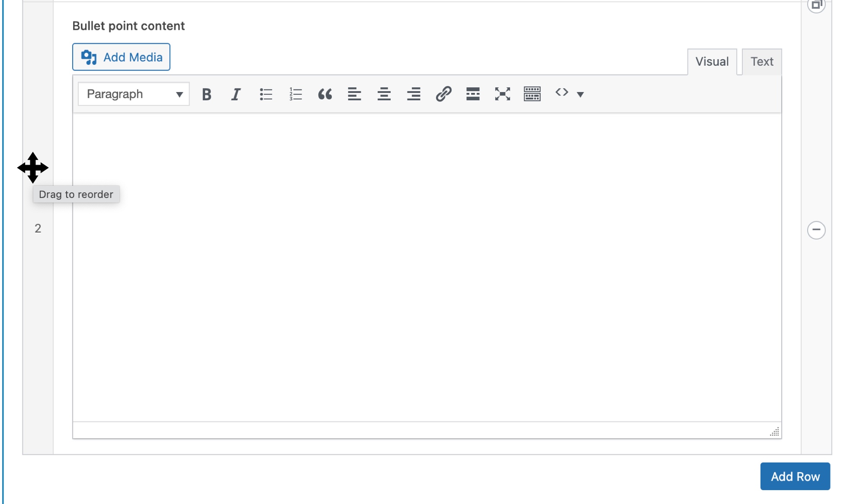Viewport: 847px width, 504px height.
Task: Open the Paragraph format dropdown
Action: click(x=134, y=94)
